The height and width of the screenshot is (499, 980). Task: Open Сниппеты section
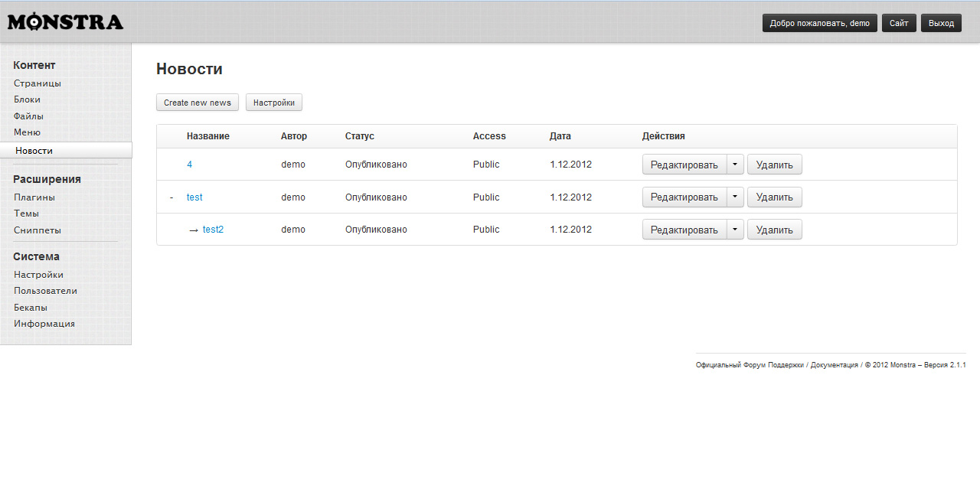coord(37,230)
